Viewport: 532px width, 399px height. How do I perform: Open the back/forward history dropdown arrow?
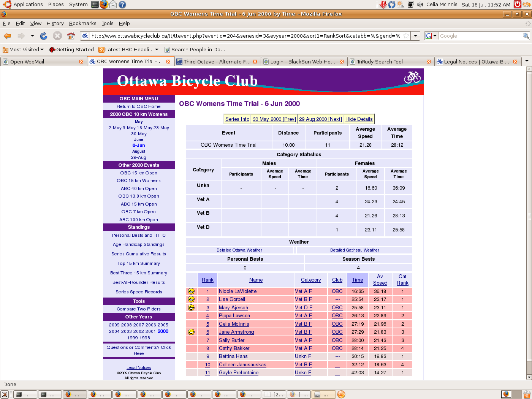click(32, 36)
